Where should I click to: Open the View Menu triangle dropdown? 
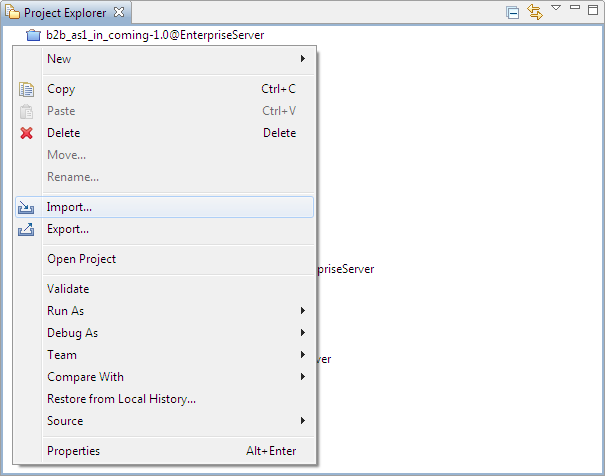pyautogui.click(x=556, y=9)
